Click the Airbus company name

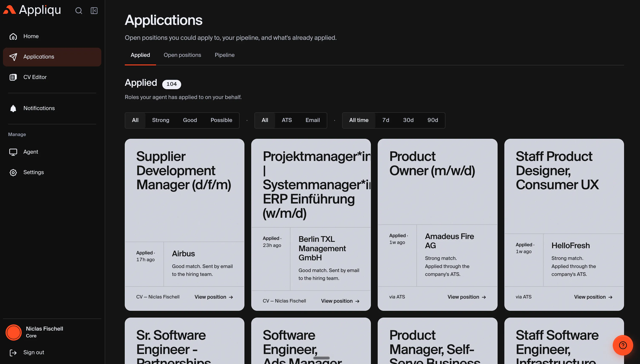[183, 254]
